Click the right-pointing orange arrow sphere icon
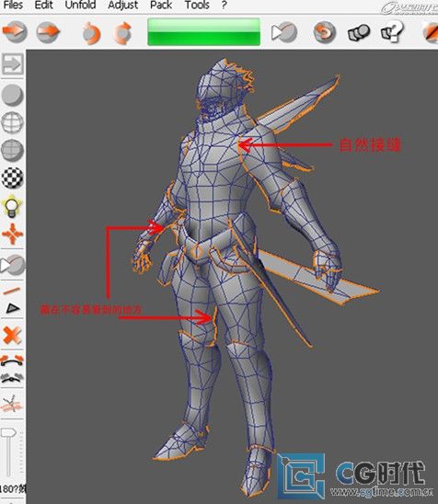Viewport: 438px width, 504px height. pos(48,31)
